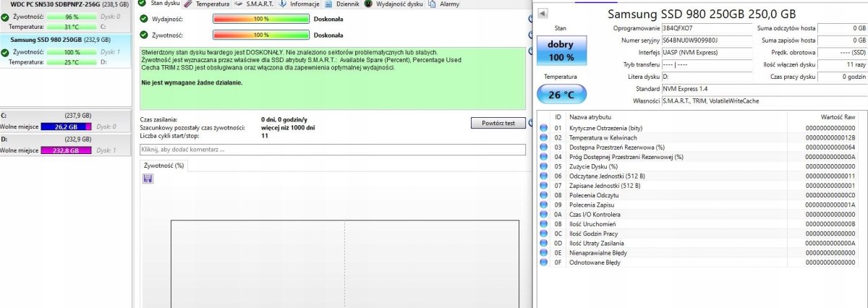This screenshot has height=308, width=868.
Task: Switch to Wydajność dysku tab
Action: (393, 4)
